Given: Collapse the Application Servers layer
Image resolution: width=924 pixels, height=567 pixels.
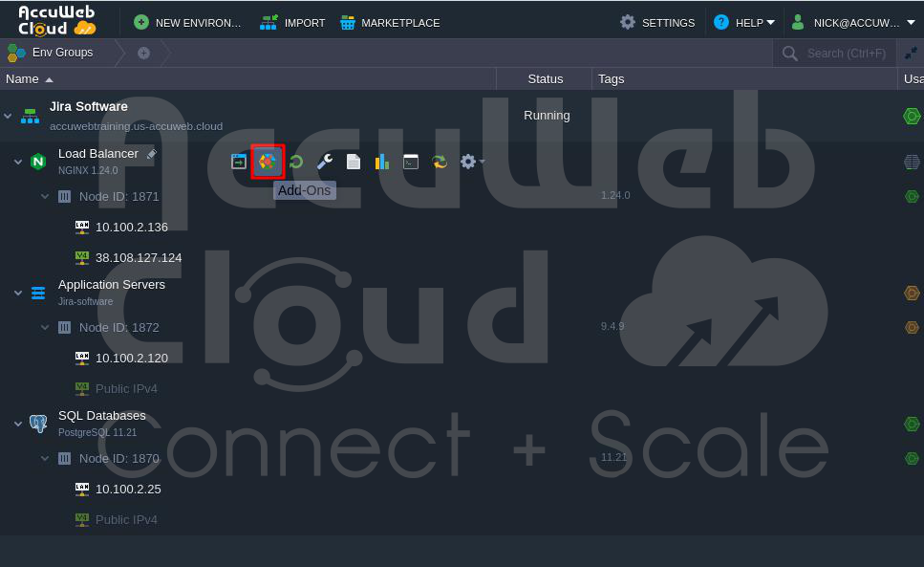Looking at the screenshot, I should (18, 293).
